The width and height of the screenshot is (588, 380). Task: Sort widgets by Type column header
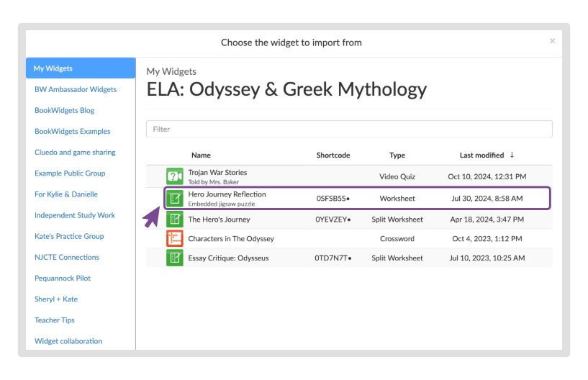(x=397, y=155)
